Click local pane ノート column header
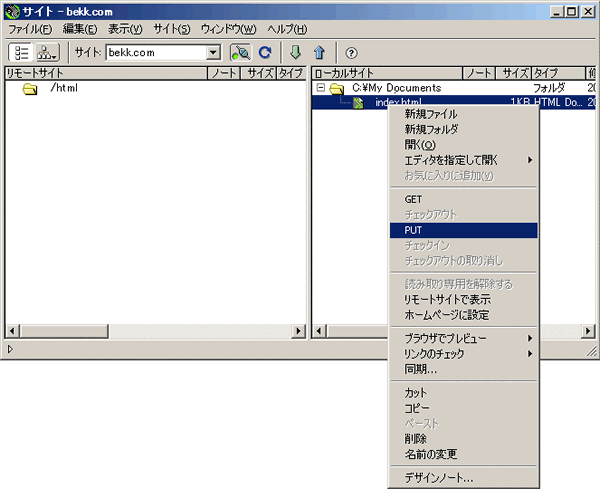 [x=479, y=73]
